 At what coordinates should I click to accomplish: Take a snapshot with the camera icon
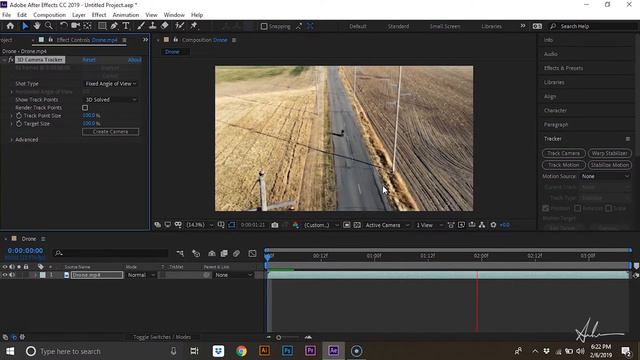pos(275,225)
